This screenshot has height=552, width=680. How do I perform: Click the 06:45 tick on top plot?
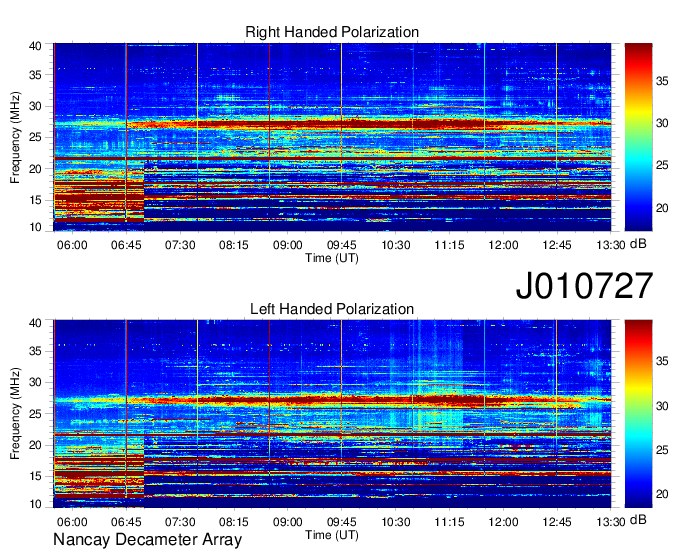(126, 245)
